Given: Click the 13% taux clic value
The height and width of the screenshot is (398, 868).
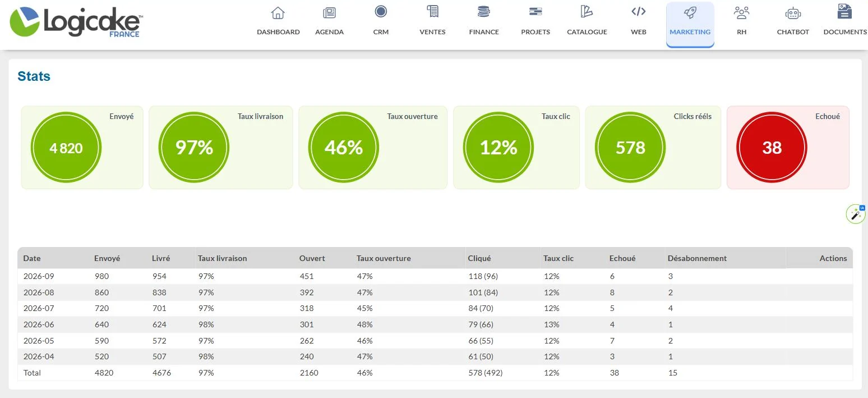Looking at the screenshot, I should tap(552, 324).
